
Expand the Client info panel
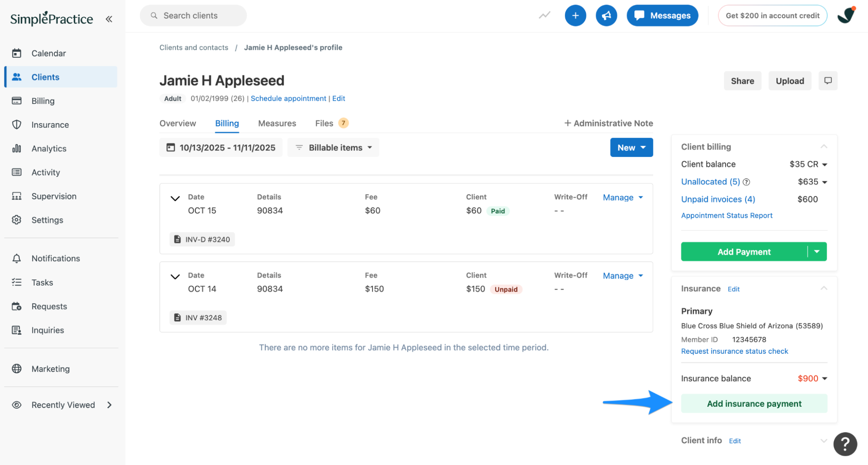[824, 441]
